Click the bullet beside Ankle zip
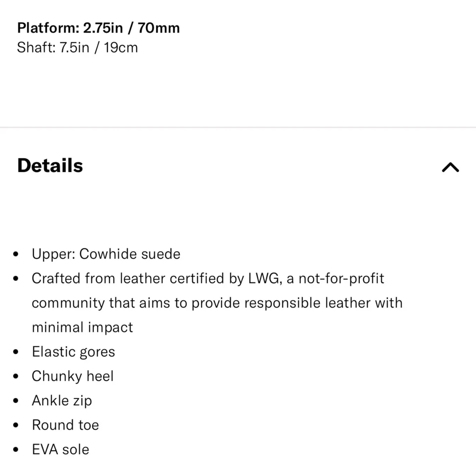The image size is (476, 476). [x=17, y=401]
